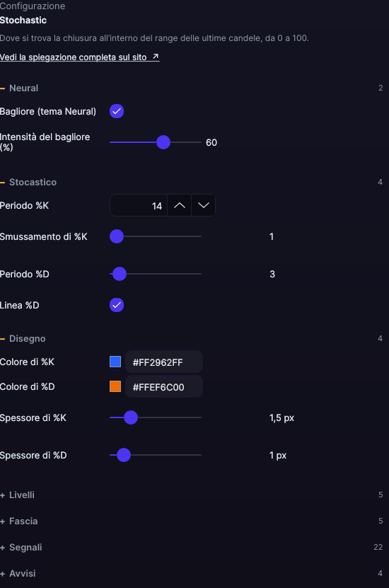Click the external link arrow icon
Viewport: 389px width, 588px height.
(156, 57)
